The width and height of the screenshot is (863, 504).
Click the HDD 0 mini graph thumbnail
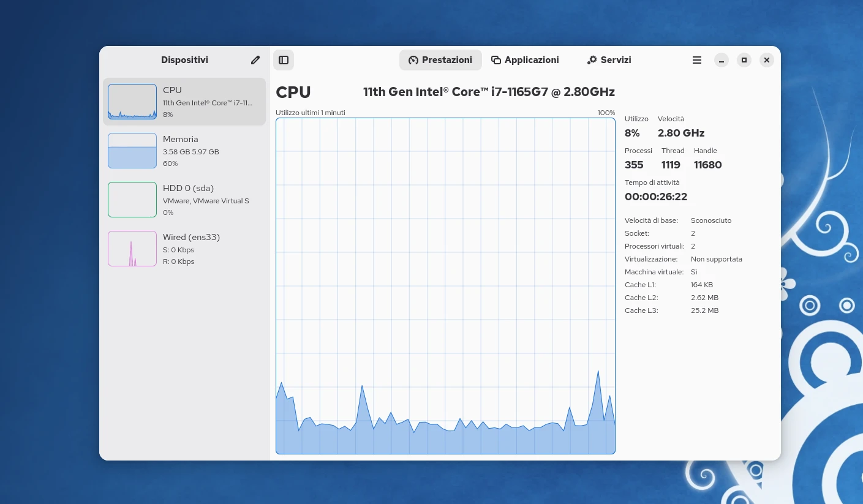pyautogui.click(x=132, y=200)
